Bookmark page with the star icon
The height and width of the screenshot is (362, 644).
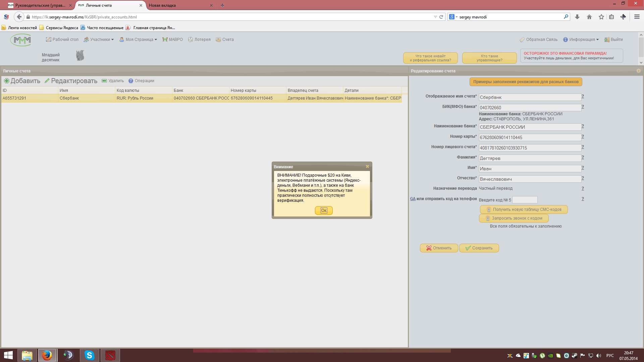[601, 17]
